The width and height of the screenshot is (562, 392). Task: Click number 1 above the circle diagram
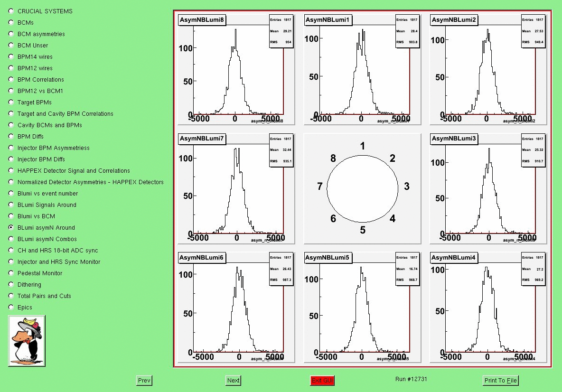click(x=363, y=146)
